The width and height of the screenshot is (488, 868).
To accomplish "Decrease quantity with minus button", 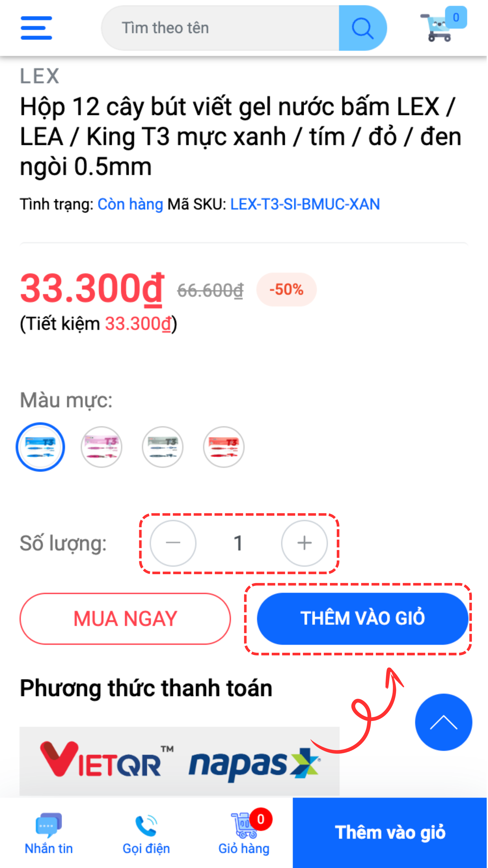I will point(173,543).
